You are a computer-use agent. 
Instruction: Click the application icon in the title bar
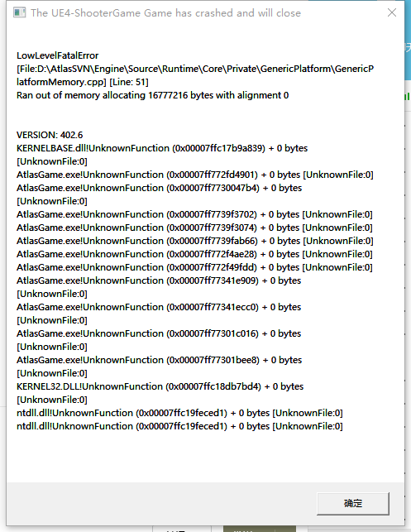19,13
